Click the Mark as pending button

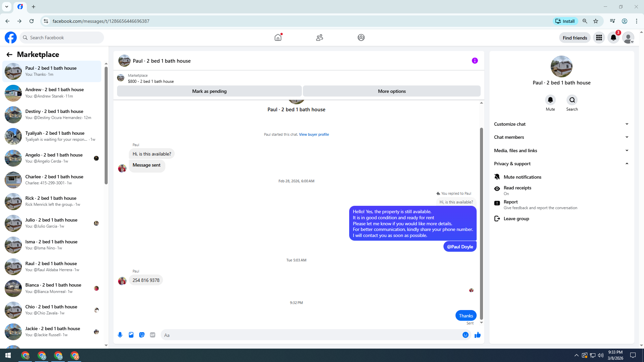tap(209, 91)
